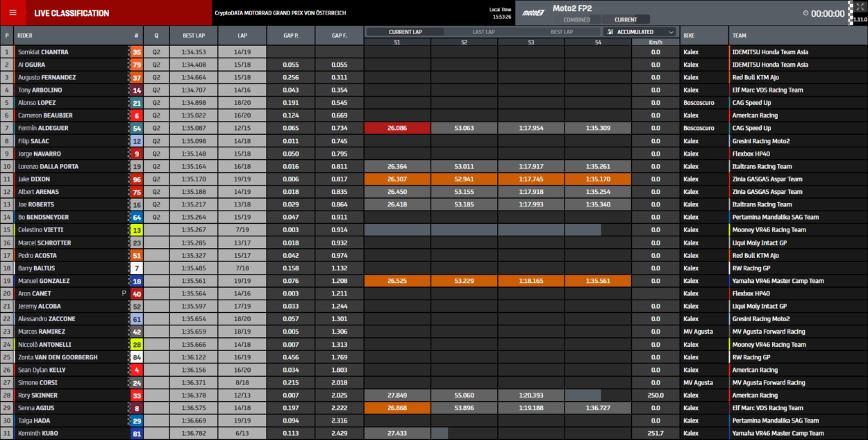This screenshot has width=868, height=440.
Task: Click the Local Time 15:53:26 display
Action: tap(501, 13)
